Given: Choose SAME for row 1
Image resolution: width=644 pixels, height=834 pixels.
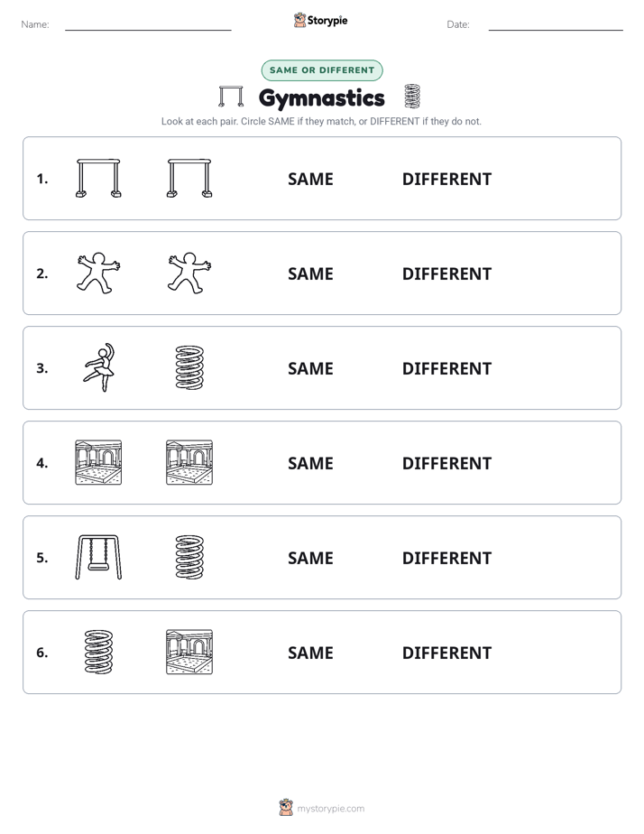Looking at the screenshot, I should tap(310, 180).
